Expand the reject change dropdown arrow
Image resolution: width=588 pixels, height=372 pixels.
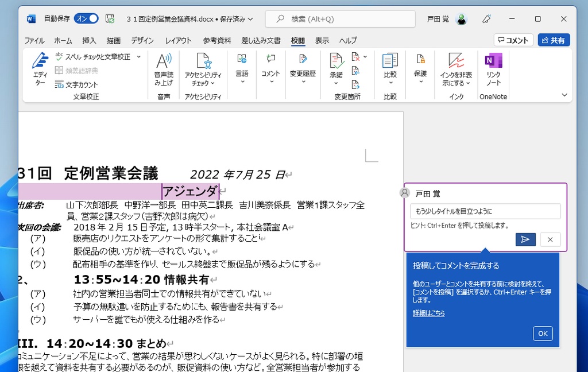click(x=365, y=57)
